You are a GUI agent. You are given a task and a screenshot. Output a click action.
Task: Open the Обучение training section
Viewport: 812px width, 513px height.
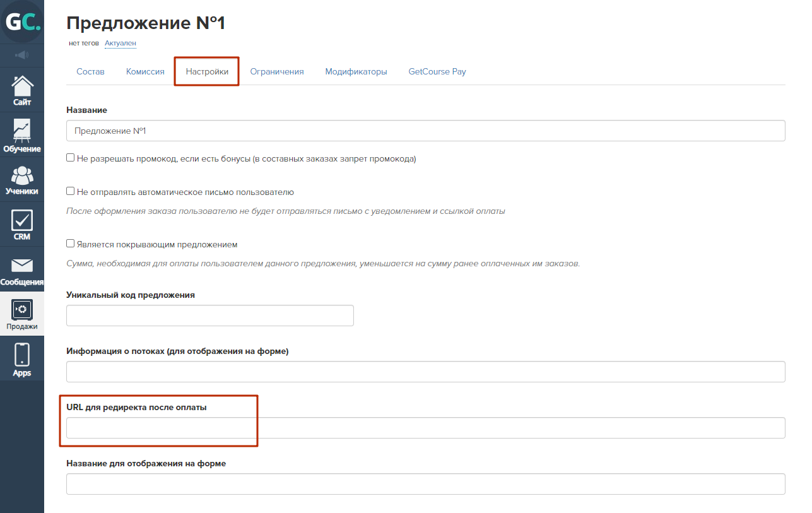22,136
